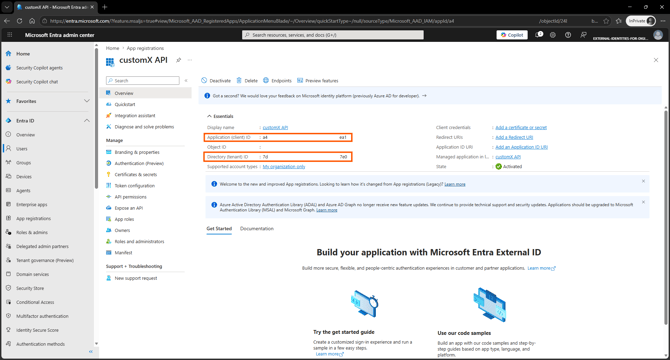
Task: Collapse the Essentials section
Action: (220, 116)
